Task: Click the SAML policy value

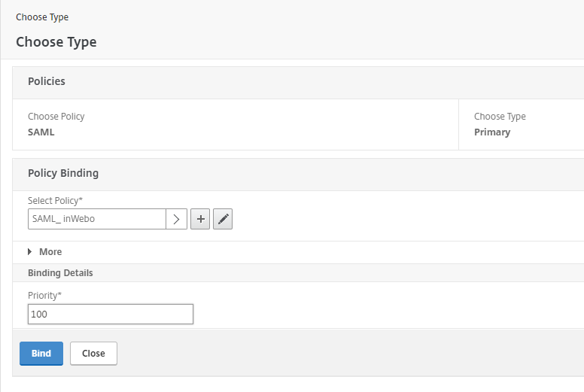Action: [x=41, y=132]
